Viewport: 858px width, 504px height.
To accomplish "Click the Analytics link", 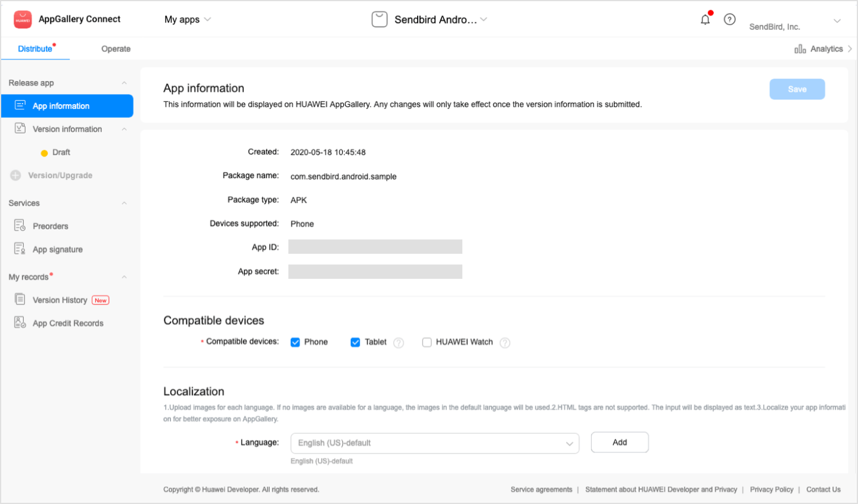I will [826, 49].
